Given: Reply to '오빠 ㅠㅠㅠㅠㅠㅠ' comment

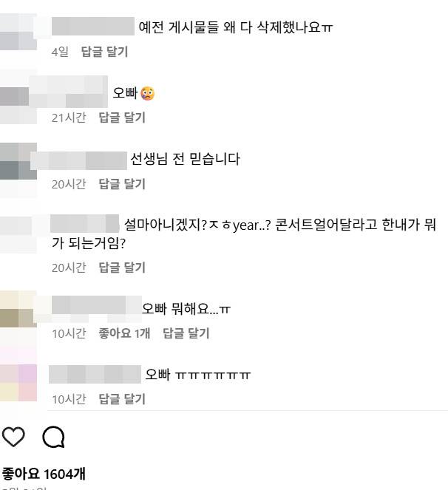Looking at the screenshot, I should [122, 399].
